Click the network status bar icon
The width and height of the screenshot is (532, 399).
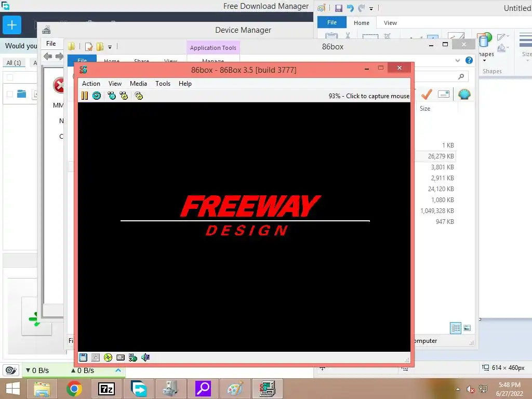[133, 357]
